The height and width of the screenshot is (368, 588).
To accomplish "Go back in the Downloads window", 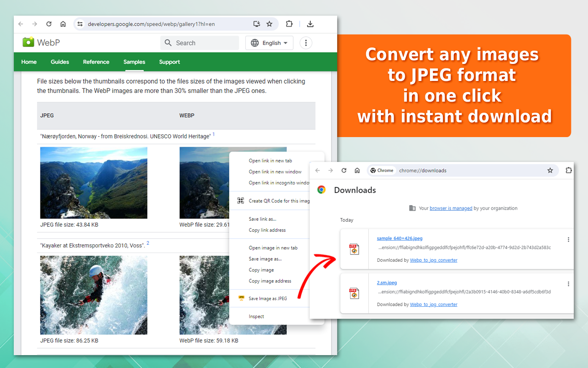I will [317, 170].
